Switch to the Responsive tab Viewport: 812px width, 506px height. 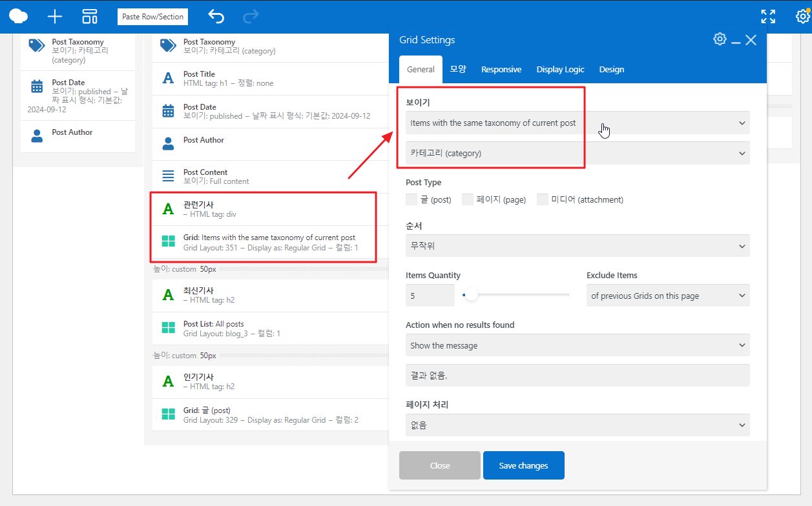click(x=501, y=70)
